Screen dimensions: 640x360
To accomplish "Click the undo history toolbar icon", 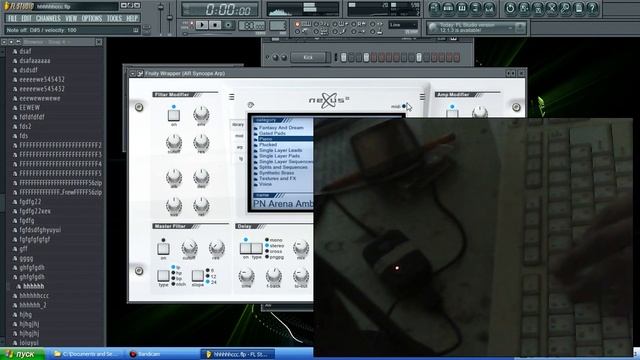I will tap(510, 8).
